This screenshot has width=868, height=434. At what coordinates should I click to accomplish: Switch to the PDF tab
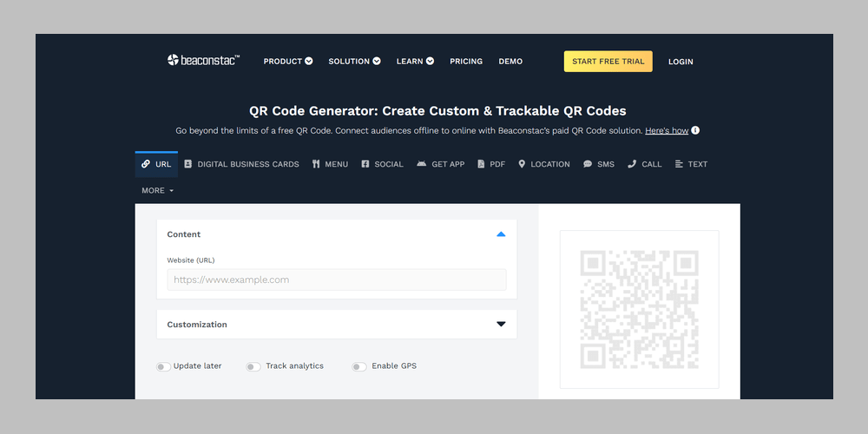pyautogui.click(x=491, y=164)
